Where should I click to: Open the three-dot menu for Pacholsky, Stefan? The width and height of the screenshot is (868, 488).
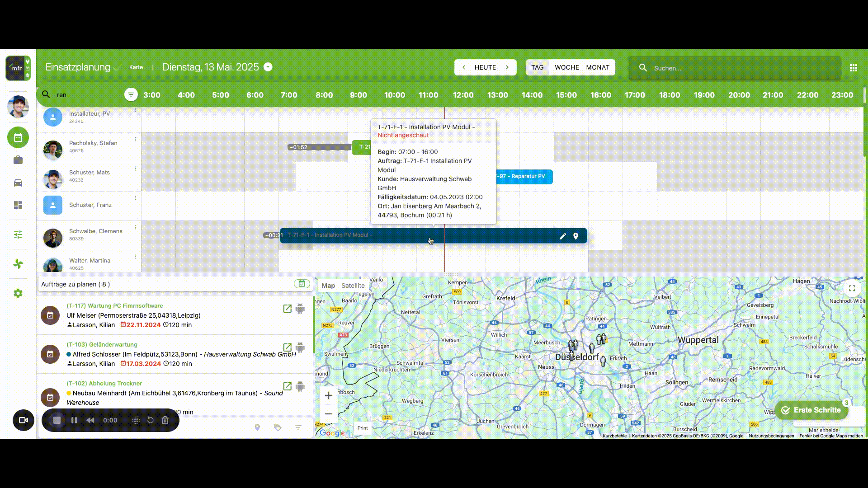pyautogui.click(x=136, y=139)
